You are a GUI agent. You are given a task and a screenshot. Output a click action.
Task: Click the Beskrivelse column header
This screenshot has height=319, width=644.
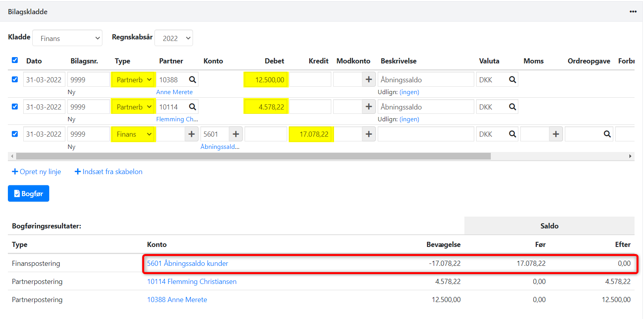pyautogui.click(x=399, y=61)
